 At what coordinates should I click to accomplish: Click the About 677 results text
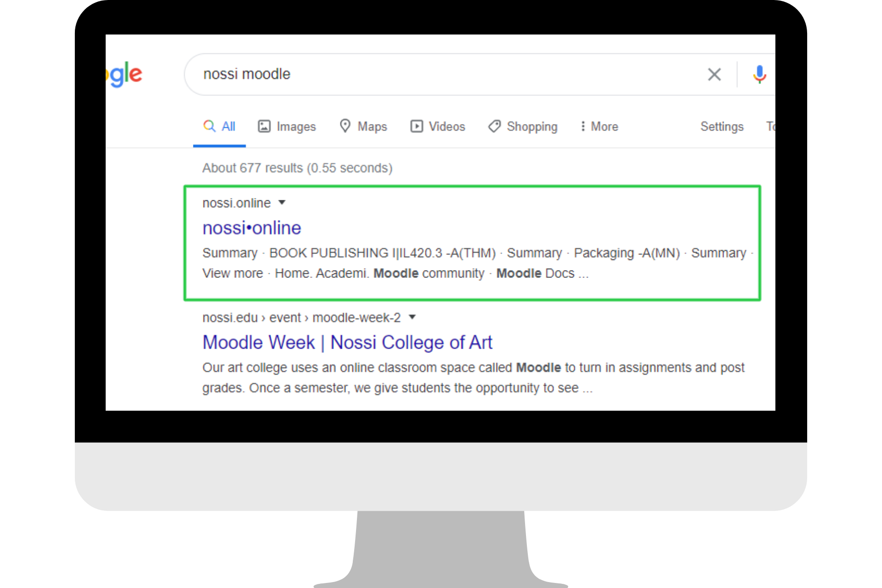[x=297, y=168]
